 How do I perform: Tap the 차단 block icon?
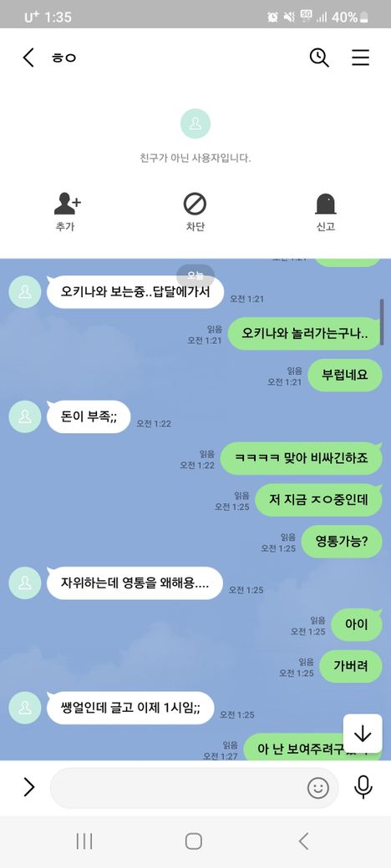[x=195, y=204]
